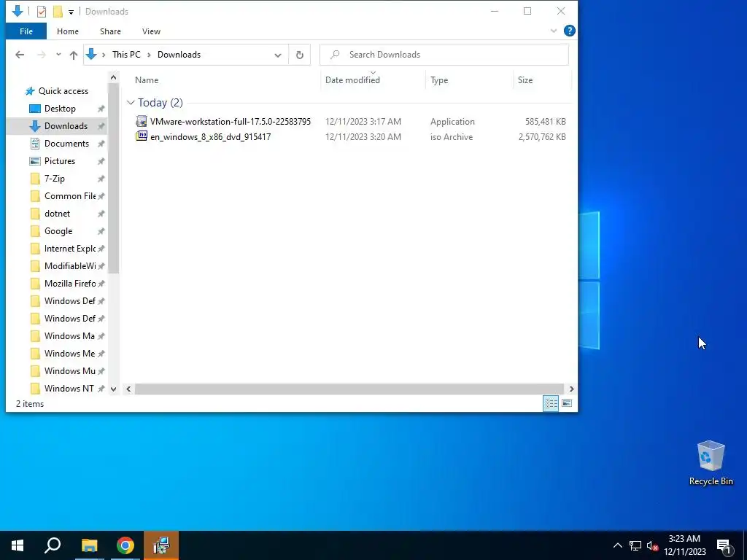Switch to the Home ribbon tab
The image size is (747, 560).
[68, 31]
